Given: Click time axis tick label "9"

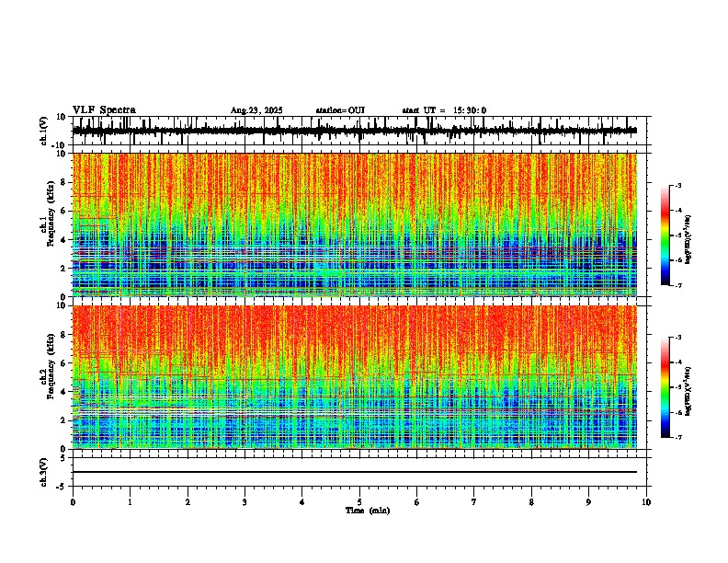Looking at the screenshot, I should [588, 502].
